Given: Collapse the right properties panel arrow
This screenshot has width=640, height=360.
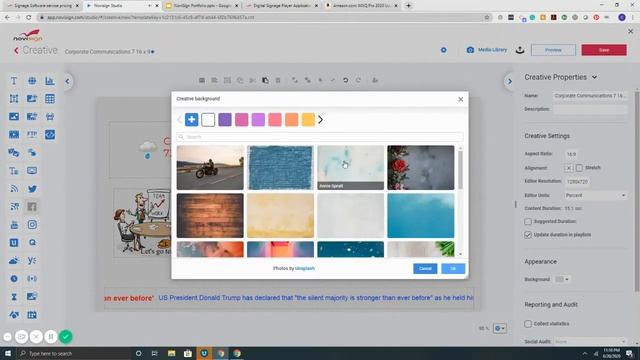Looking at the screenshot, I should (x=509, y=81).
